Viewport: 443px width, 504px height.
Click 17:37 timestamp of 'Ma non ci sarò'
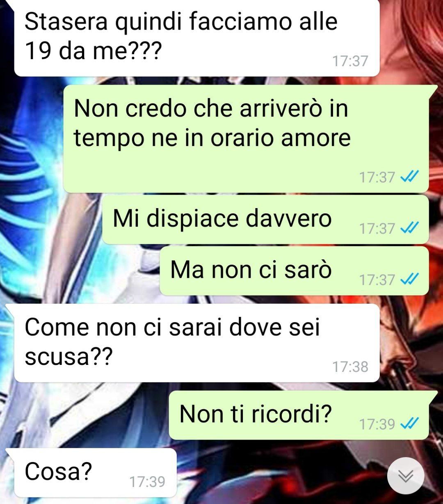[377, 280]
